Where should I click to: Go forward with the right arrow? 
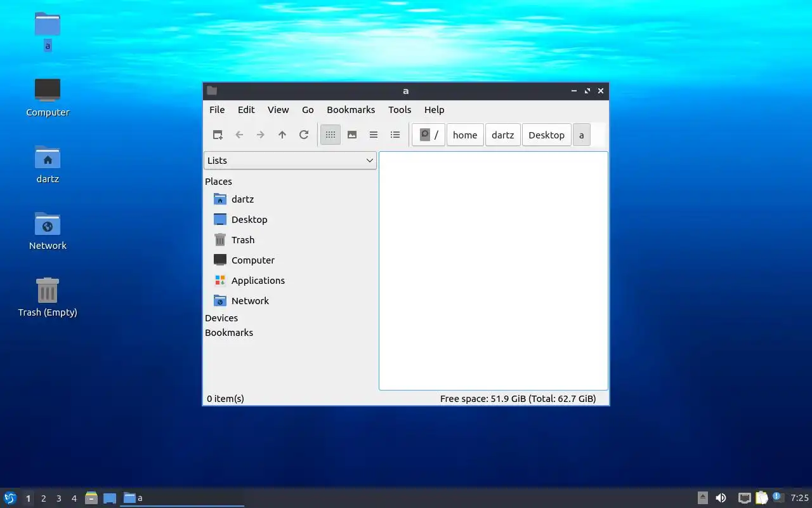point(261,135)
